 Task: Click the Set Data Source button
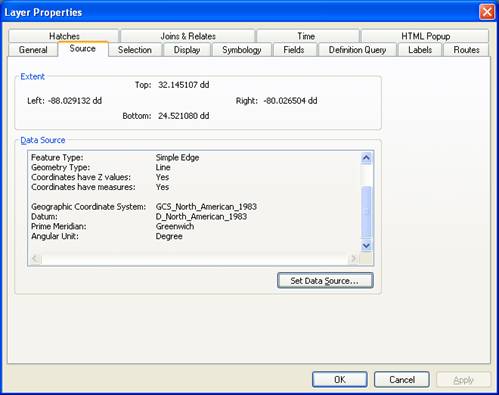tap(325, 281)
